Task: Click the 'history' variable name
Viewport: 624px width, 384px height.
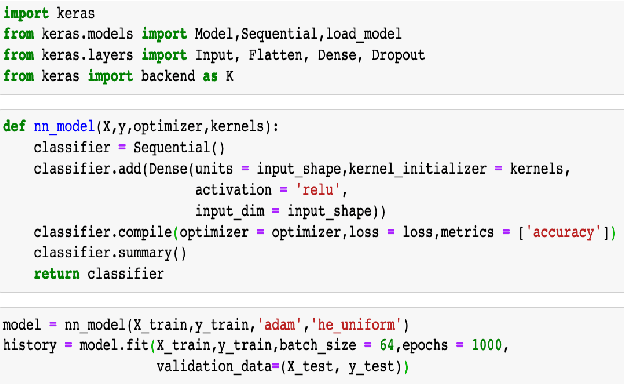Action: click(x=30, y=345)
